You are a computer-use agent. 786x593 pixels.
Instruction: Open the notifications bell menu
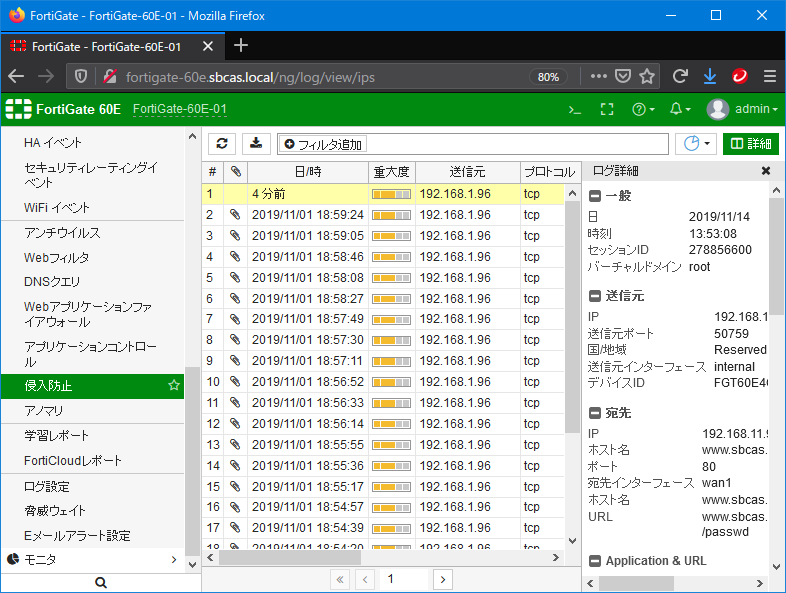click(x=680, y=109)
